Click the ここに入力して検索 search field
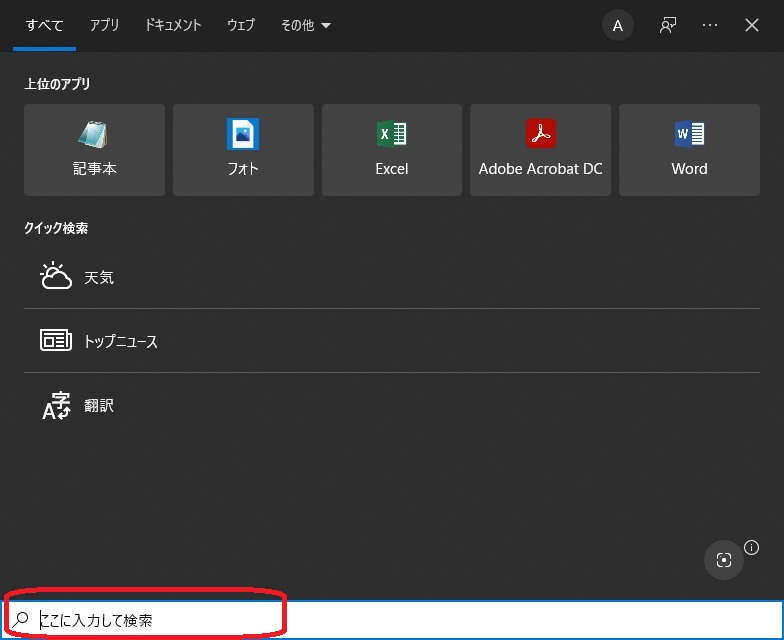The width and height of the screenshot is (784, 640). [392, 620]
